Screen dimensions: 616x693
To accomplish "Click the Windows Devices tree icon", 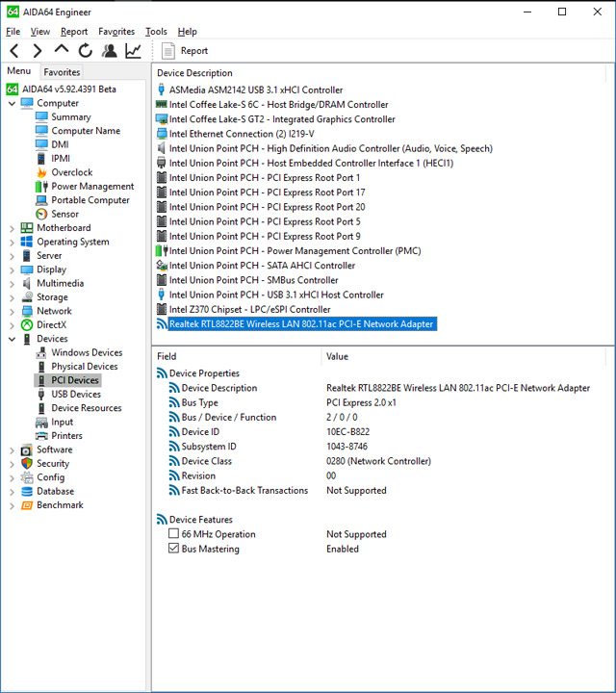I will point(41,352).
